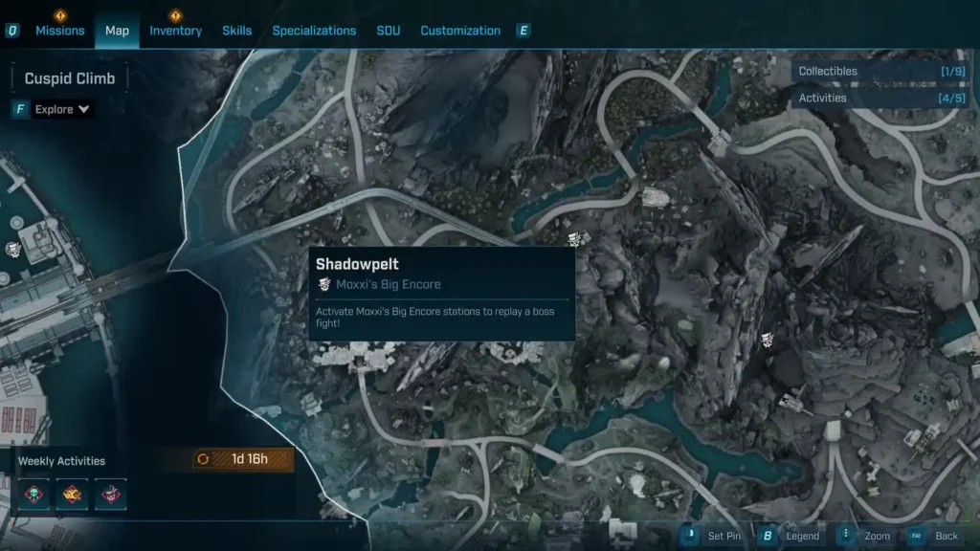The height and width of the screenshot is (551, 980).
Task: Click the Zoom control label
Action: (877, 536)
